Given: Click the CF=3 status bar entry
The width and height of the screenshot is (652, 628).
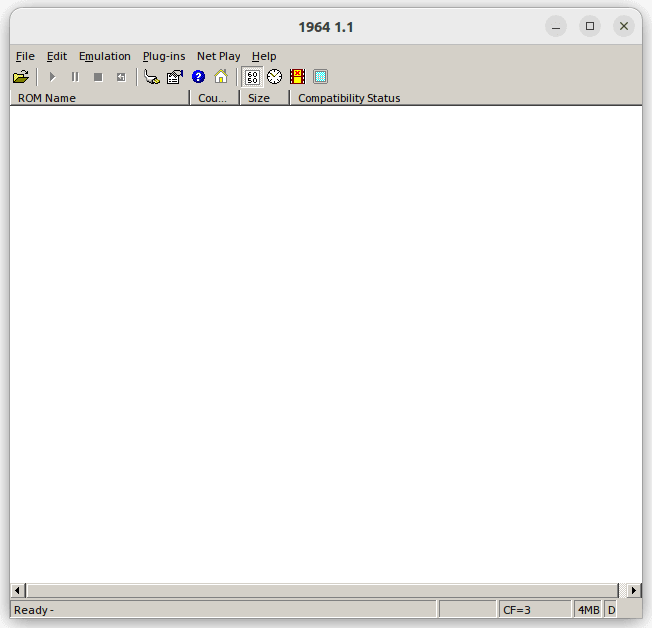Looking at the screenshot, I should [x=535, y=610].
